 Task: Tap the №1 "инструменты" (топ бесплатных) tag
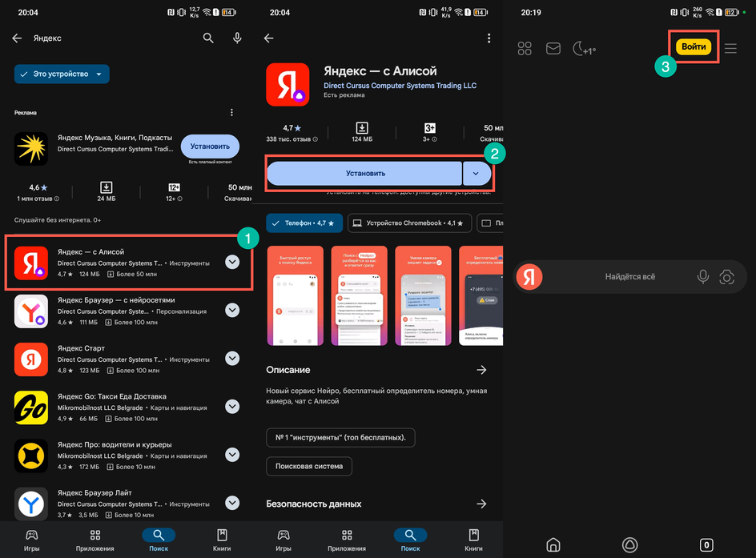340,438
